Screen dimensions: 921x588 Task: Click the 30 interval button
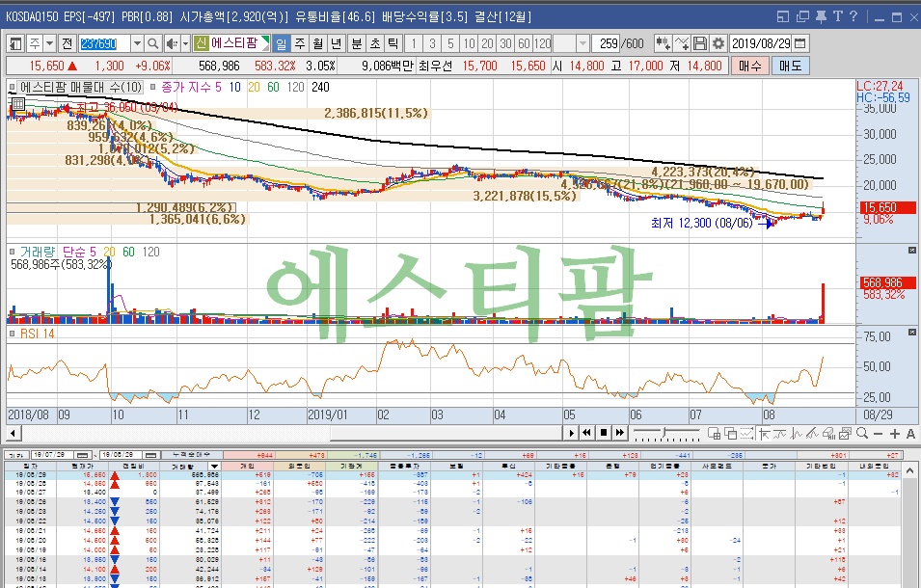tap(505, 43)
